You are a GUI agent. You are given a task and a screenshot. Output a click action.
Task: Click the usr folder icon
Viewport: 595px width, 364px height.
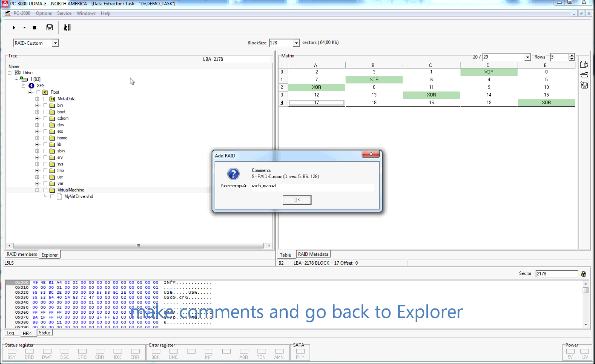tap(52, 177)
